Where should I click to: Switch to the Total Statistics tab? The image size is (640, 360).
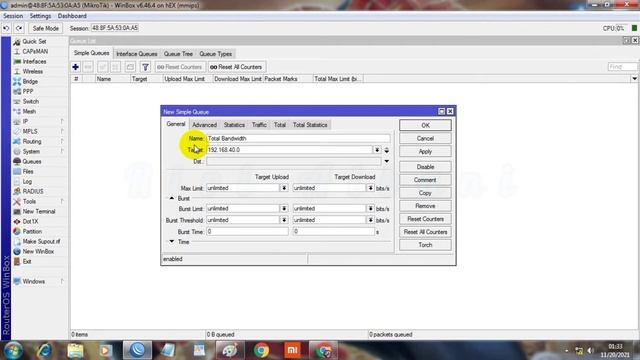pyautogui.click(x=310, y=125)
